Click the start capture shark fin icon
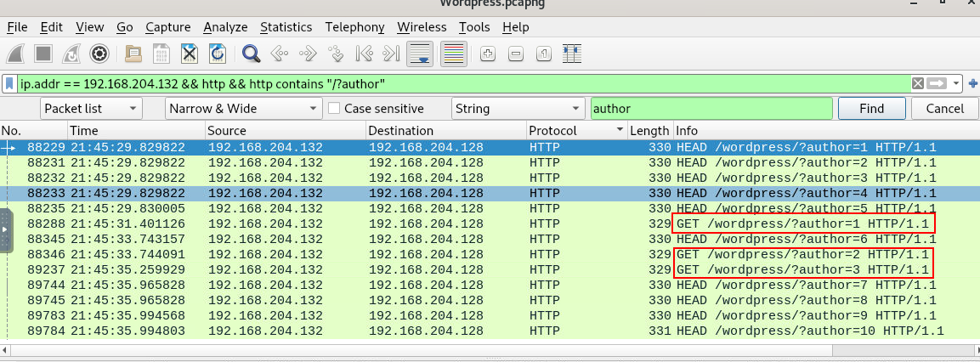Viewport: 980px width, 362px height. pyautogui.click(x=17, y=54)
